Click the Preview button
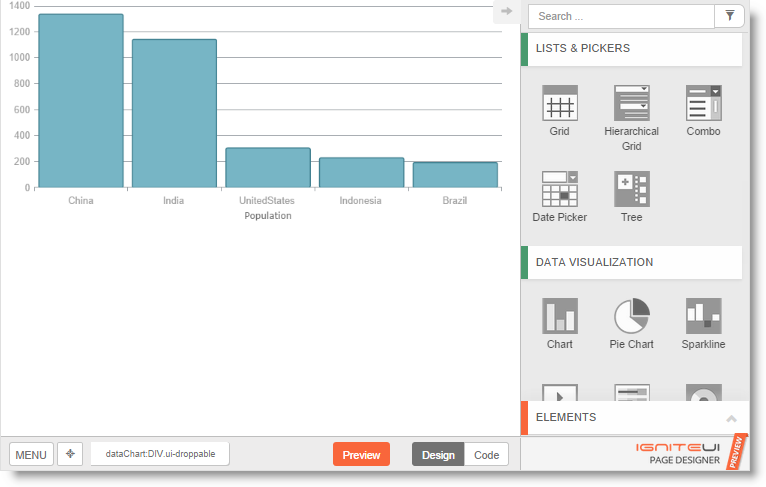766x487 pixels. coord(361,455)
